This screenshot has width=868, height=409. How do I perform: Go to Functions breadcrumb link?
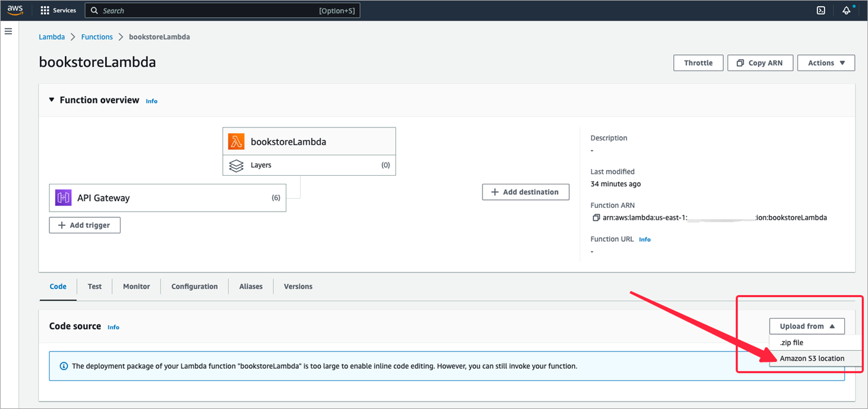click(x=97, y=37)
